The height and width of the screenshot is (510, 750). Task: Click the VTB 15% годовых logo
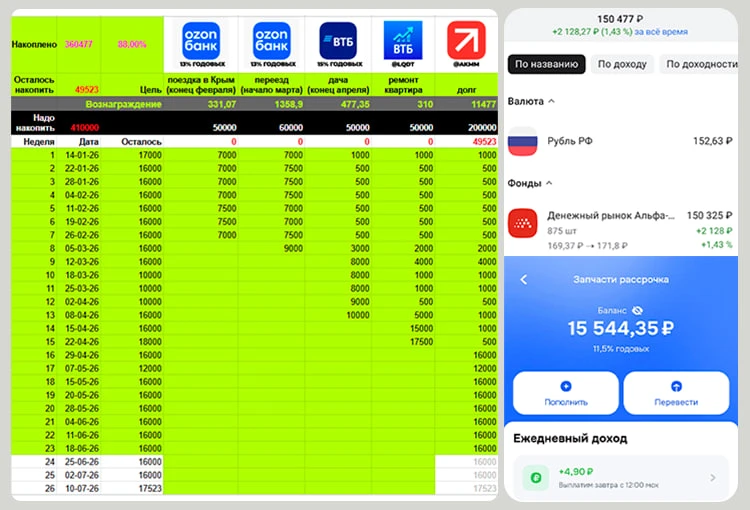pyautogui.click(x=338, y=41)
